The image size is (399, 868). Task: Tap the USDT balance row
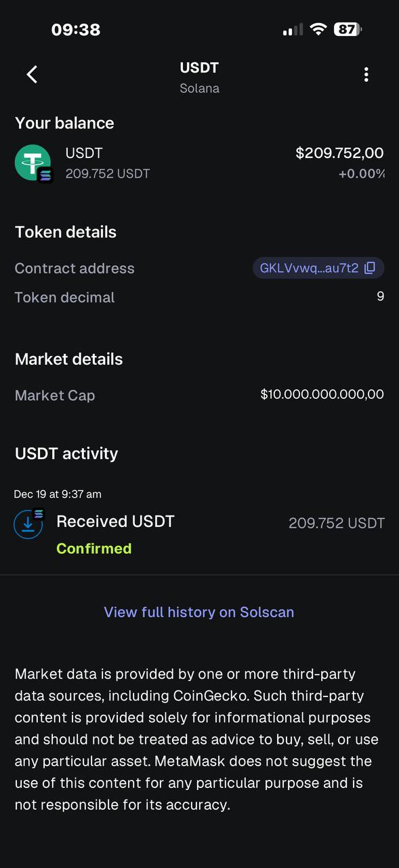pyautogui.click(x=199, y=163)
